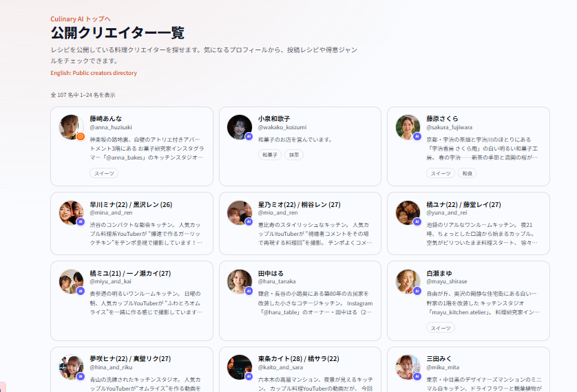Open 三田みく's avatar photo

click(408, 367)
